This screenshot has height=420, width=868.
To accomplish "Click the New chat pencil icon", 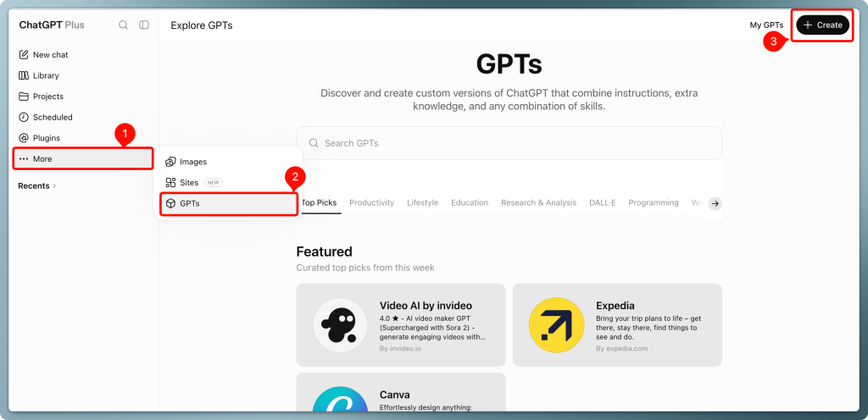I will 23,55.
